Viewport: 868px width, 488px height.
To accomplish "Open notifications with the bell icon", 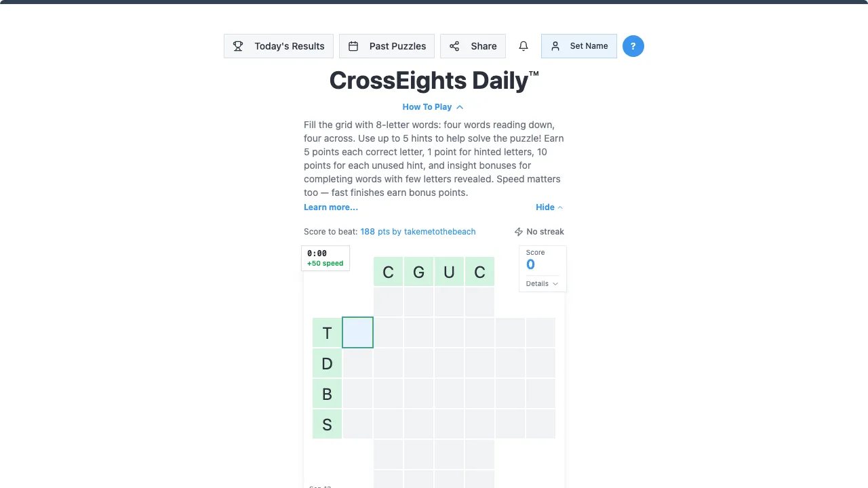I will click(524, 46).
